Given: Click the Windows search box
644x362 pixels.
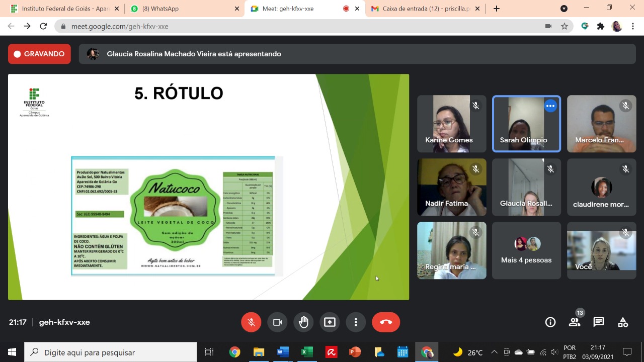Looking at the screenshot, I should (x=111, y=352).
